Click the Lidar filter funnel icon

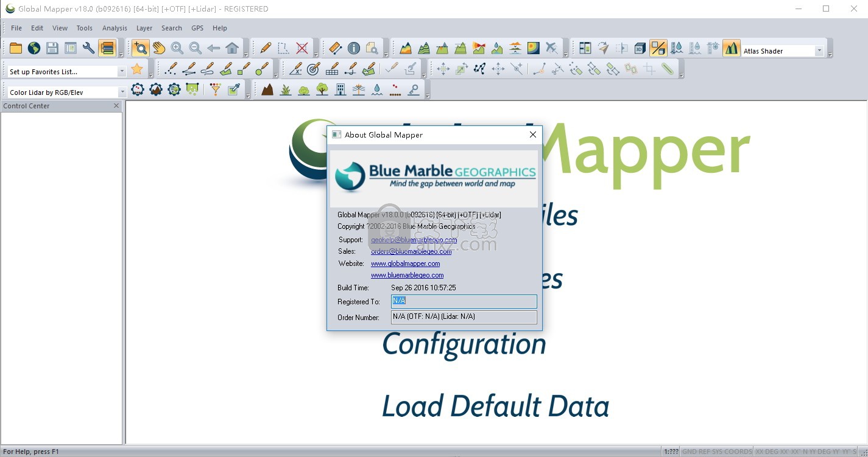[x=216, y=89]
